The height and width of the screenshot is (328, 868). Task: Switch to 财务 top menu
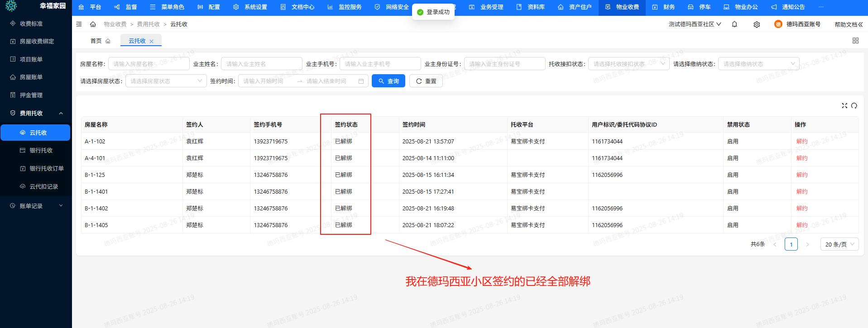click(664, 7)
